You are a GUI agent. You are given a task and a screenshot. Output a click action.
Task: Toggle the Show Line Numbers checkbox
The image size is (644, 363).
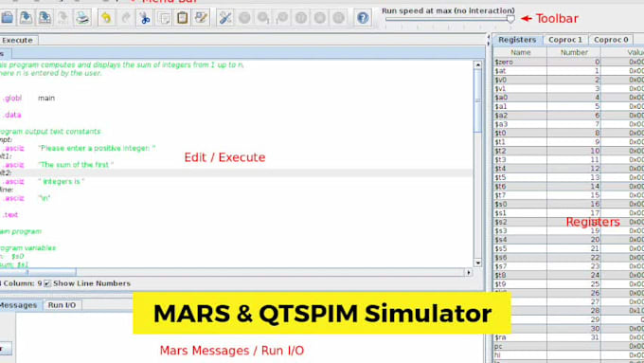pyautogui.click(x=47, y=283)
